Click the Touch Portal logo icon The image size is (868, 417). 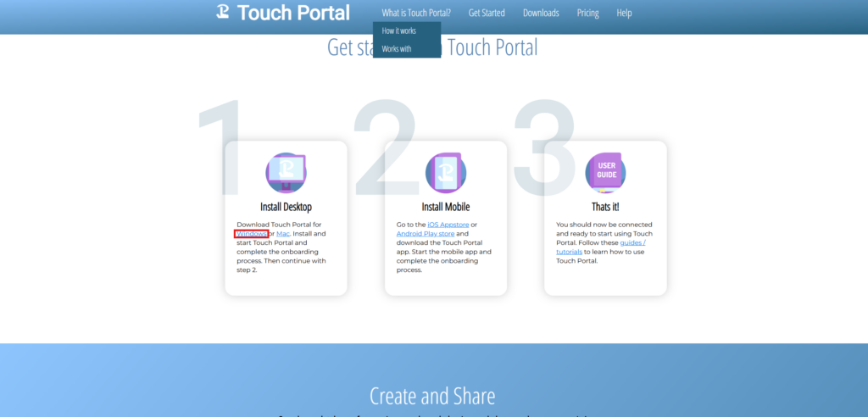coord(223,12)
